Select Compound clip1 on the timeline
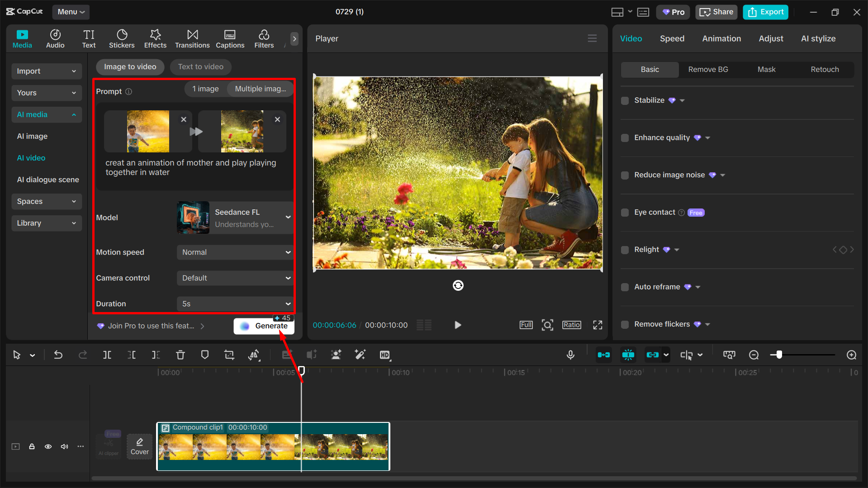868x488 pixels. pyautogui.click(x=273, y=446)
